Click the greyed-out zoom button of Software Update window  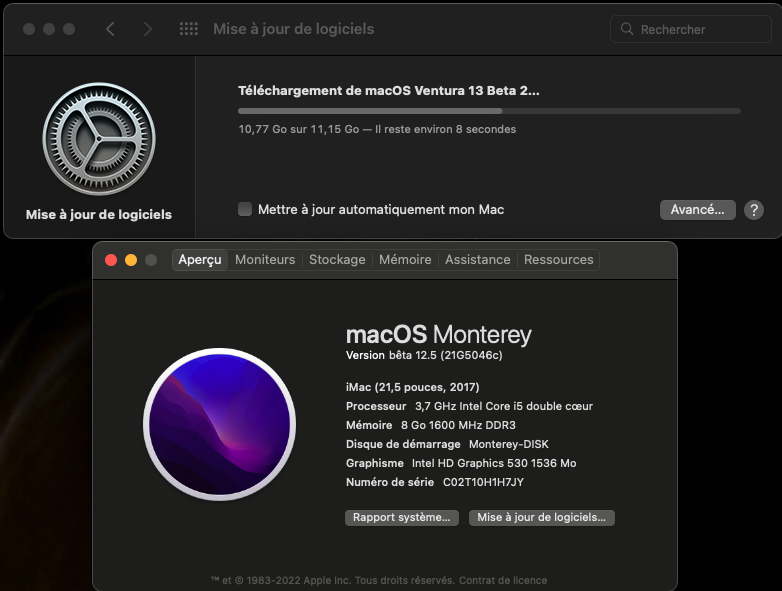click(69, 29)
